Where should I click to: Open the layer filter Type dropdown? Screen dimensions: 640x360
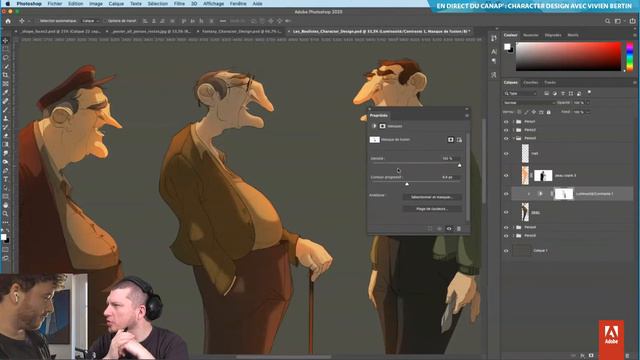pos(521,93)
